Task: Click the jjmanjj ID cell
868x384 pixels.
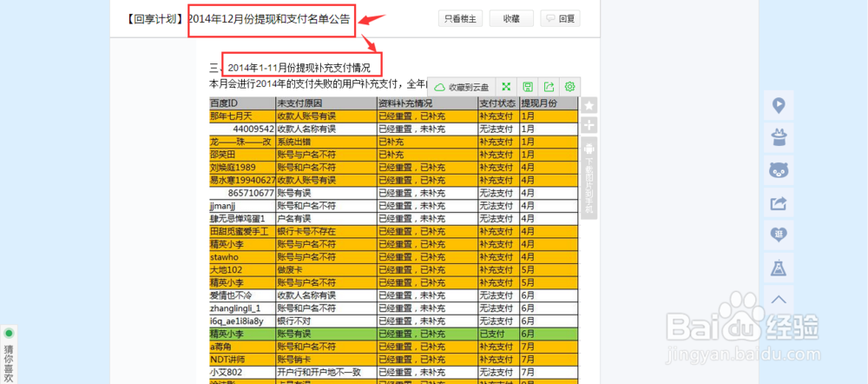Action: tap(242, 206)
